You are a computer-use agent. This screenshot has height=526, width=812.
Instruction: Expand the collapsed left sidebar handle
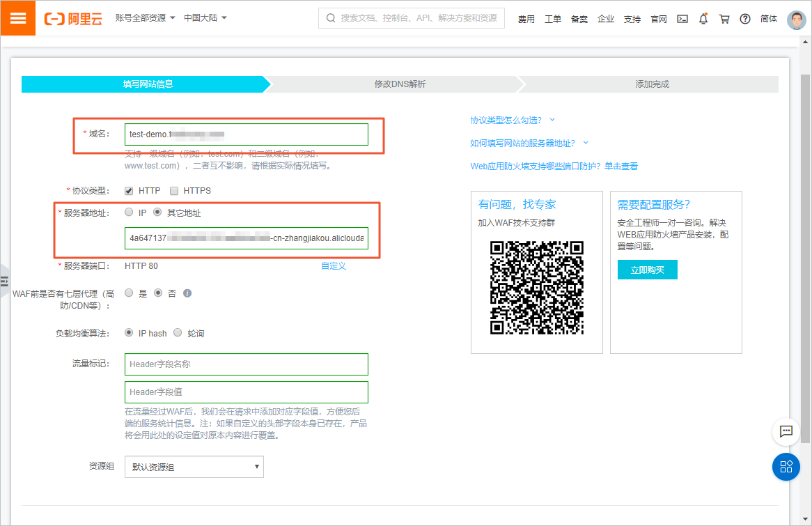click(x=4, y=281)
